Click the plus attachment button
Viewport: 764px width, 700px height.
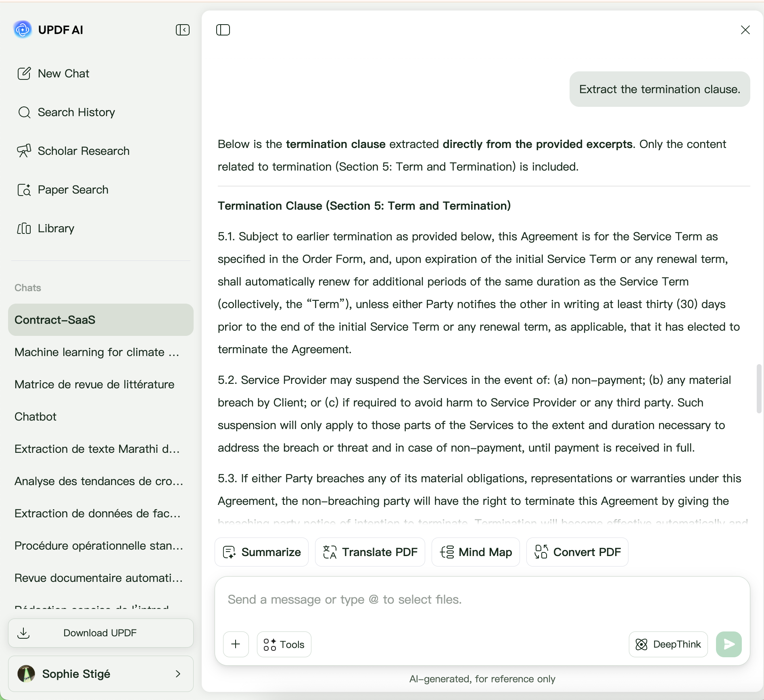tap(236, 644)
